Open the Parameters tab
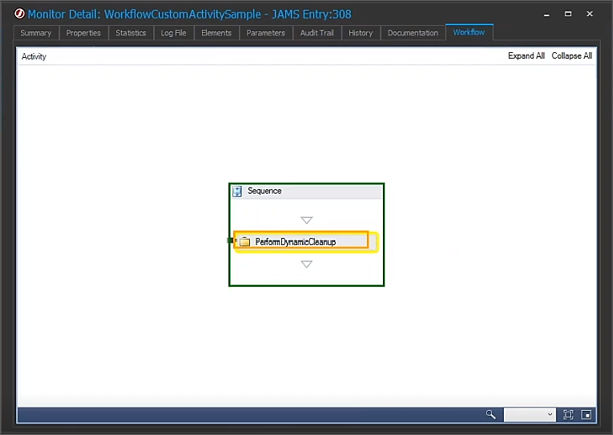Viewport: 613px width, 435px height. pyautogui.click(x=266, y=33)
